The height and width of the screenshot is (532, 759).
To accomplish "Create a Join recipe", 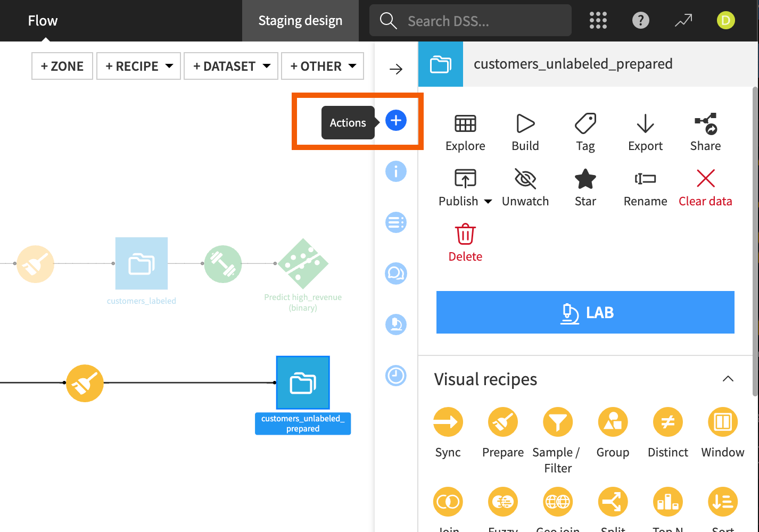I will click(448, 502).
